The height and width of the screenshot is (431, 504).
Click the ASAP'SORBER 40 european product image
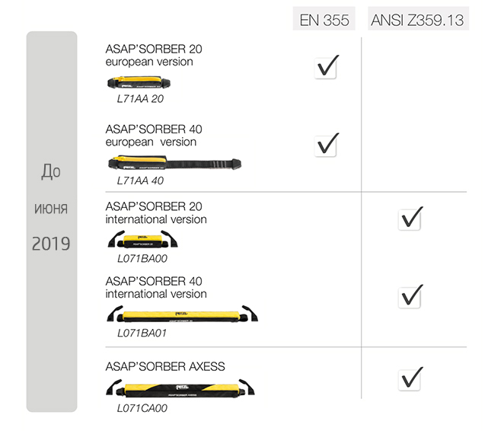pos(175,162)
